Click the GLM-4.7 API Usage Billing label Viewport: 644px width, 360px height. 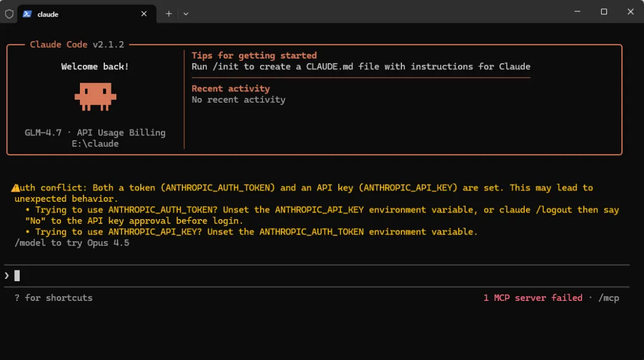coord(95,133)
